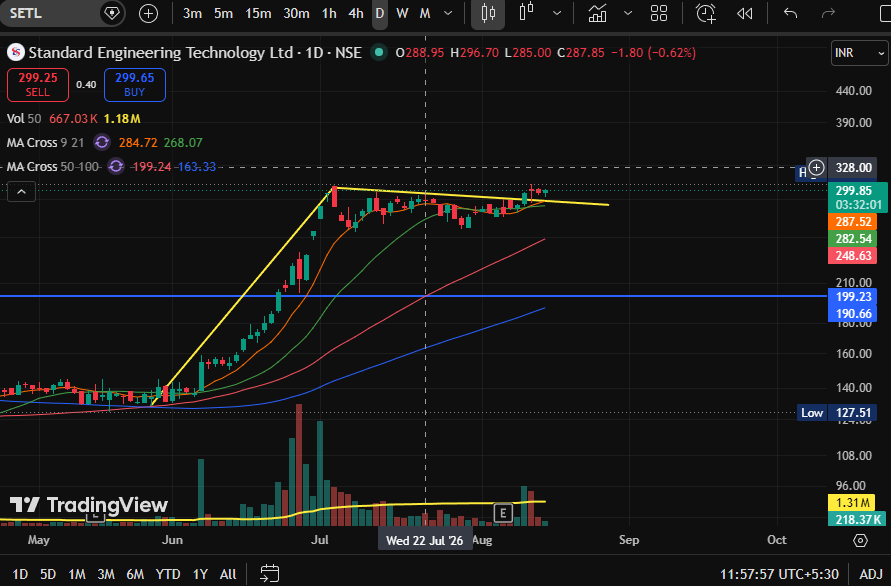Collapse the indicator legend chevron
The image size is (891, 586).
[21, 192]
